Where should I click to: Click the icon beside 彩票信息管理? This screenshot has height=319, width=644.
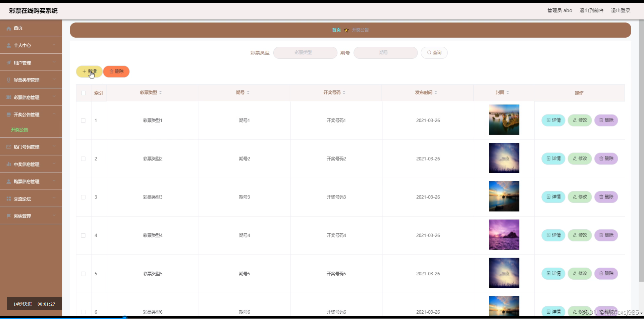click(x=9, y=97)
